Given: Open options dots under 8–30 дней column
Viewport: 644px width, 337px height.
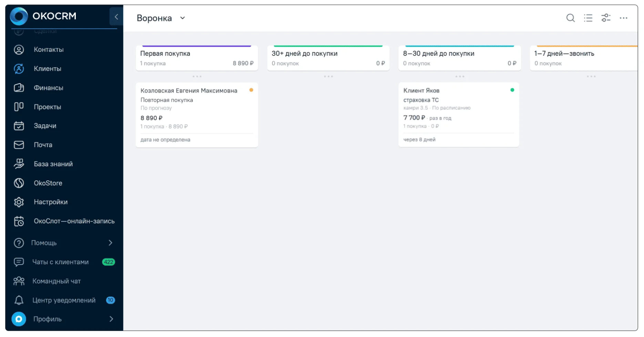Looking at the screenshot, I should (x=460, y=77).
